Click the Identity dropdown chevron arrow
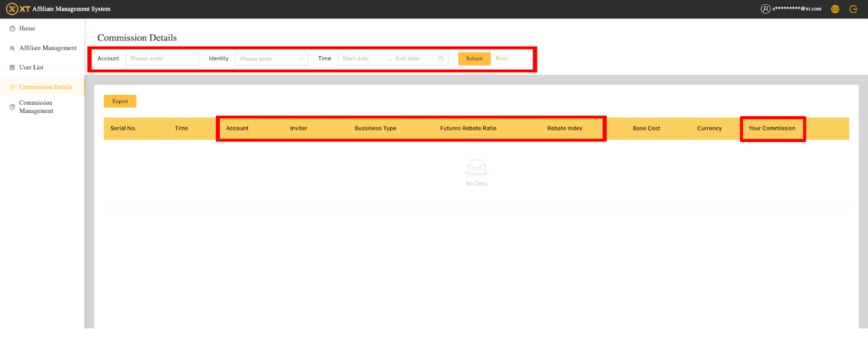This screenshot has height=348, width=868. pyautogui.click(x=301, y=59)
